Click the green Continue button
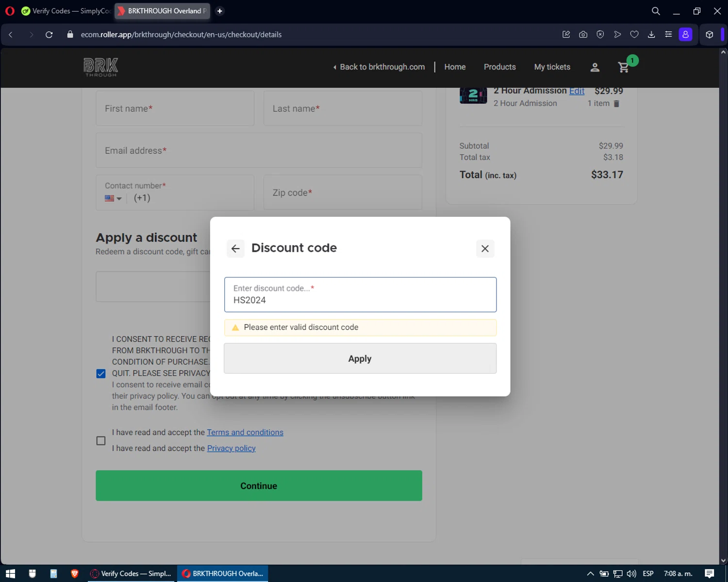 click(x=259, y=485)
